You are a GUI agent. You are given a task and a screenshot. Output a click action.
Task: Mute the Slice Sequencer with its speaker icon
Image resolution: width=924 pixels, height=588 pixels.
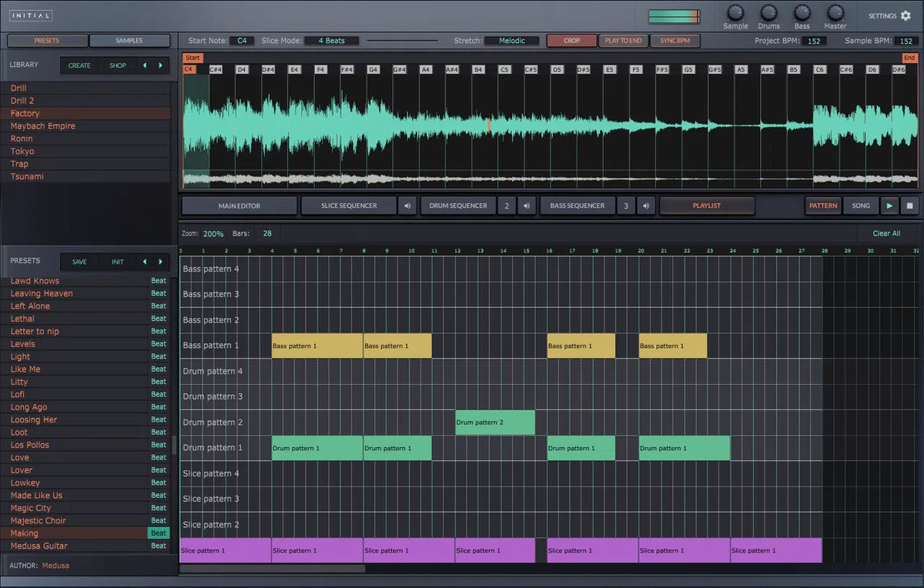coord(407,205)
